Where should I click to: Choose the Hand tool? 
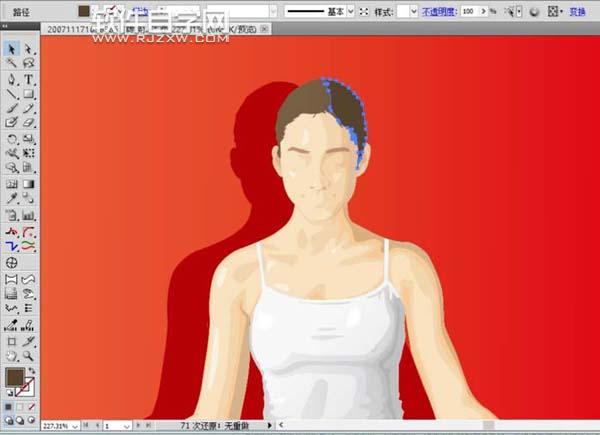coord(11,355)
